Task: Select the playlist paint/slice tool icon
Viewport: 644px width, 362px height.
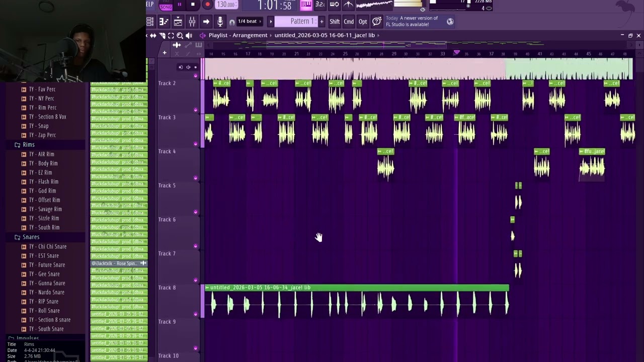Action: [162, 36]
